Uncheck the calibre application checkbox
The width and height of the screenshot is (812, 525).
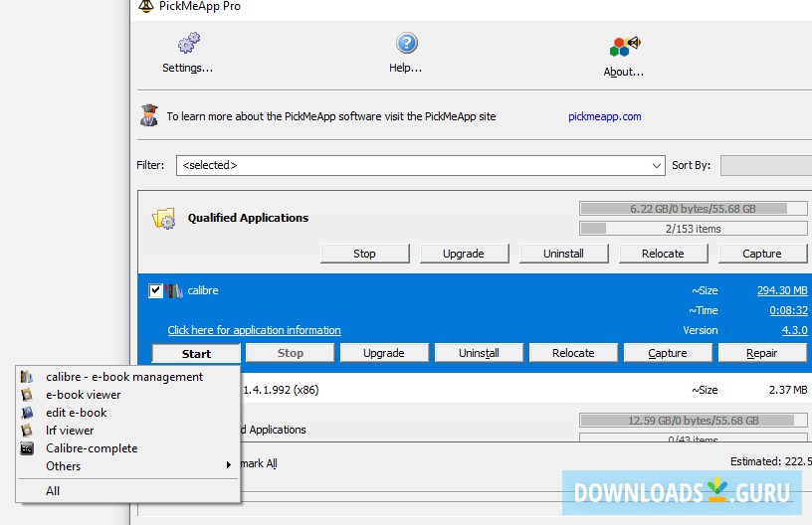coord(155,290)
